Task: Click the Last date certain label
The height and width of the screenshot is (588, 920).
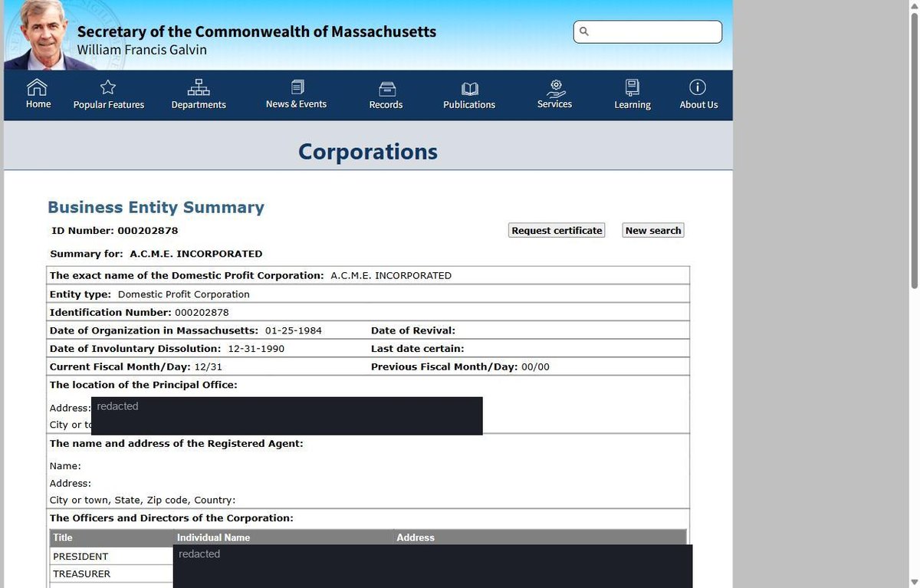Action: [418, 349]
